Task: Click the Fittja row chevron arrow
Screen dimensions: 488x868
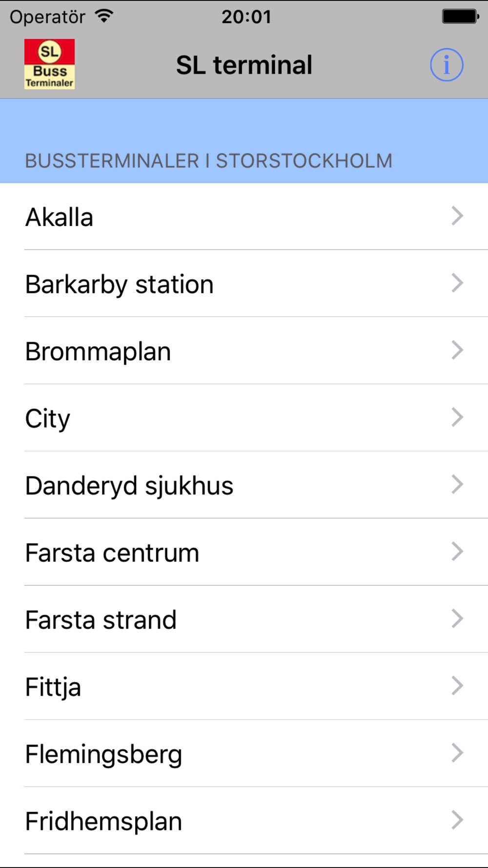Action: 457,686
